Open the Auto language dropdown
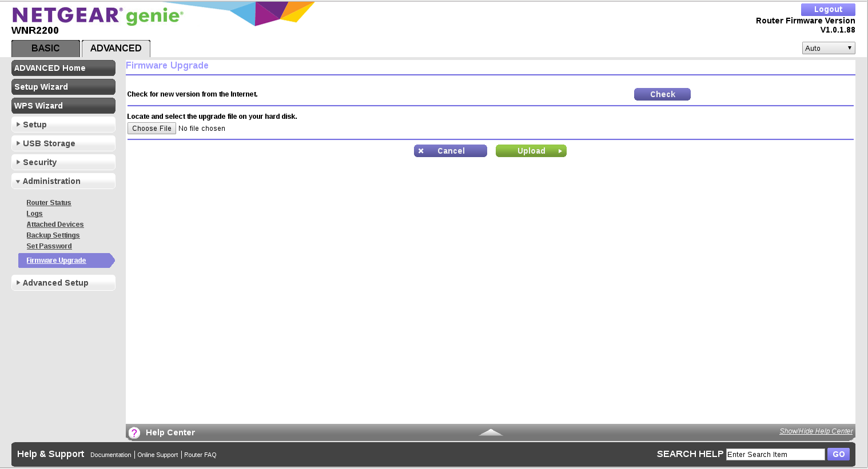This screenshot has height=469, width=868. coord(828,49)
